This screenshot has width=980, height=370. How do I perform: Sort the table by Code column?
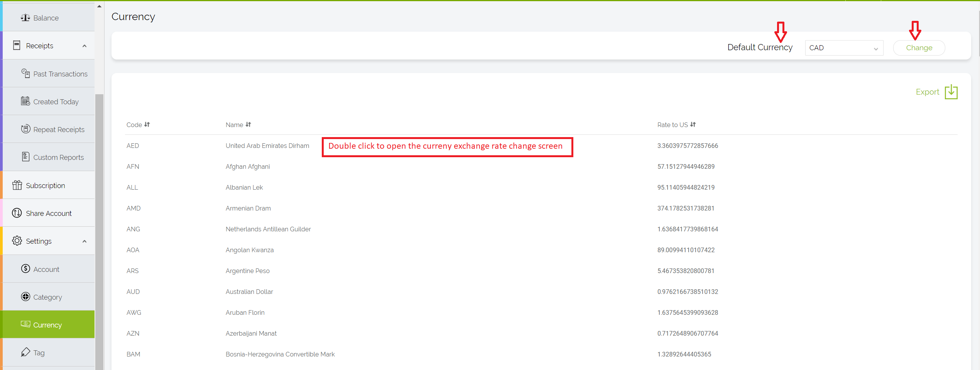(147, 125)
